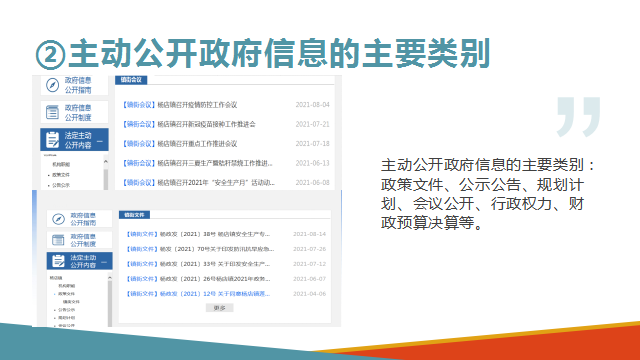Click compass icon of 政府信息公开指南 in upper panel
Screen dimensions: 640x360
(x=53, y=85)
